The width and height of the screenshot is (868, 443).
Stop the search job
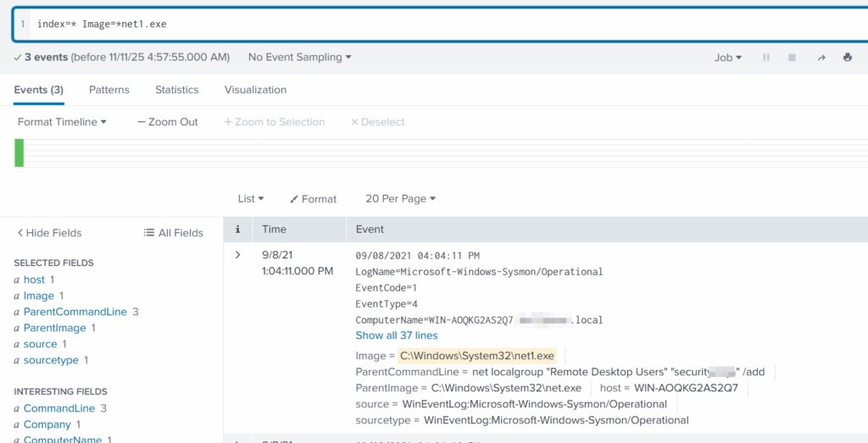[793, 58]
